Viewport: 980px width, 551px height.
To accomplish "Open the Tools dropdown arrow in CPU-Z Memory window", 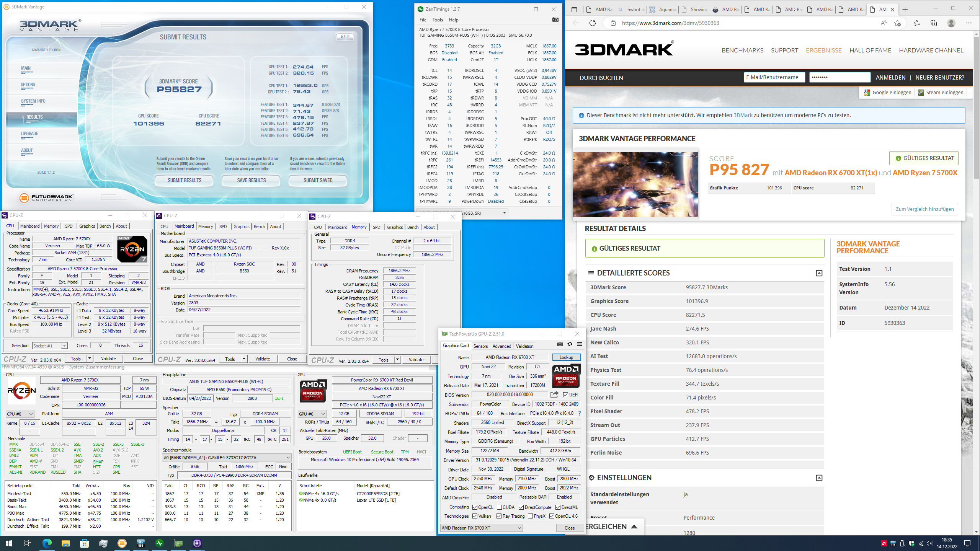I will pos(397,360).
